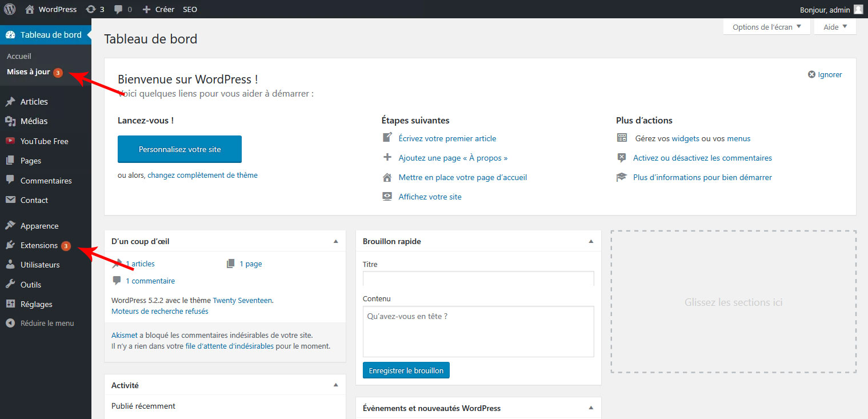Click the Ignorer dismiss X icon
This screenshot has width=868, height=419.
pyautogui.click(x=811, y=75)
